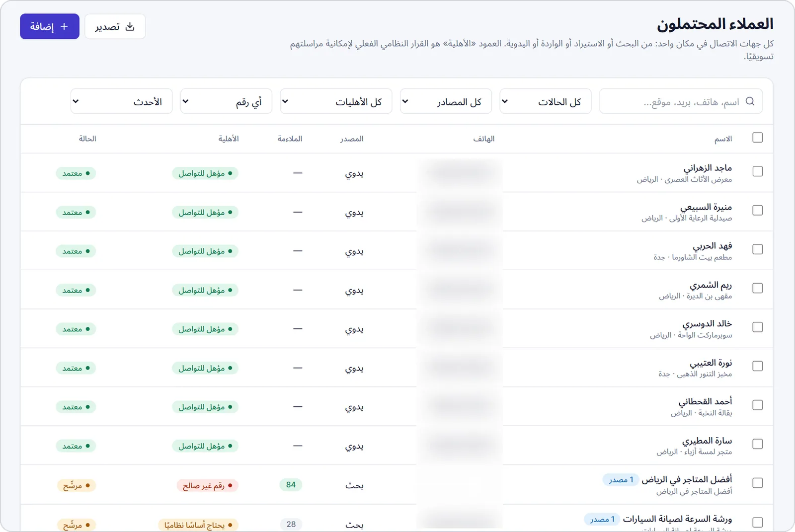
Task: Open the أي رقم number filter dropdown
Action: pyautogui.click(x=226, y=101)
